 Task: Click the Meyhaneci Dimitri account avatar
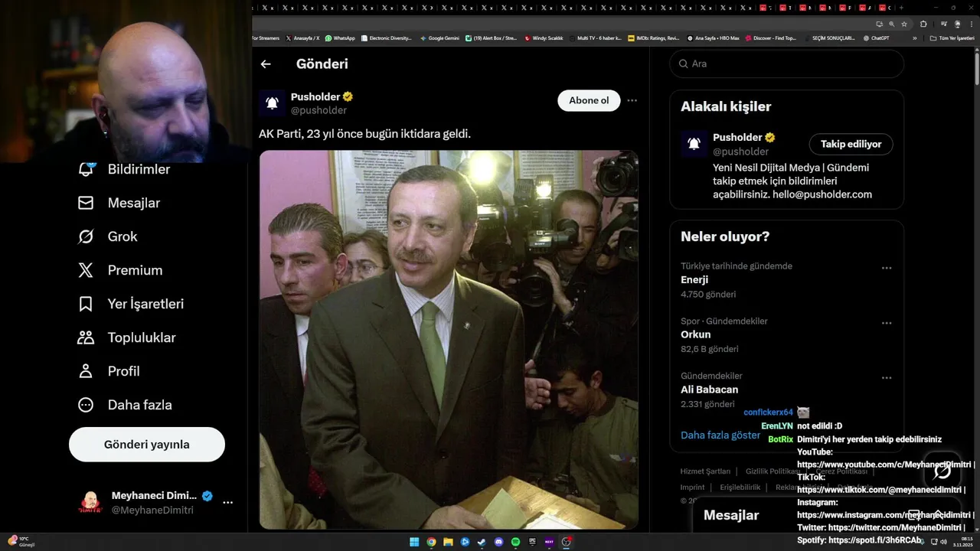90,503
